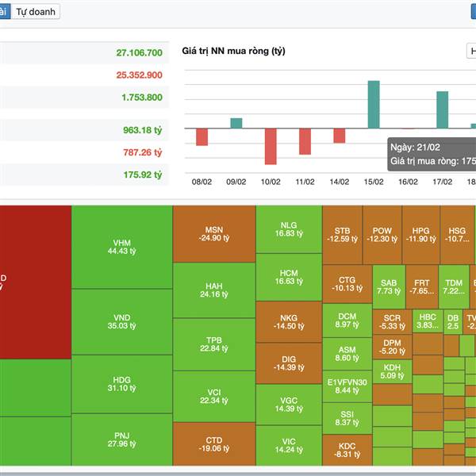
Task: Click the SSI 8.37 tỷ tile
Action: coord(347,418)
